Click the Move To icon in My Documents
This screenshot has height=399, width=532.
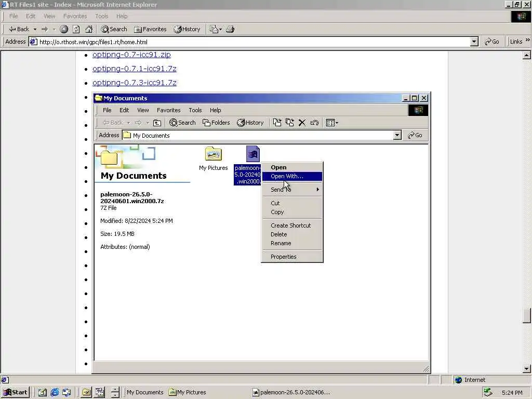pyautogui.click(x=277, y=123)
